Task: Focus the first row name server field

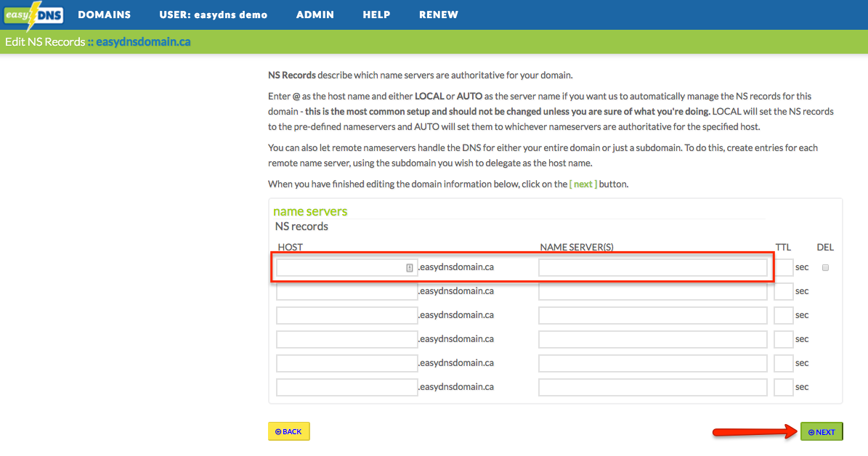Action: pyautogui.click(x=653, y=268)
